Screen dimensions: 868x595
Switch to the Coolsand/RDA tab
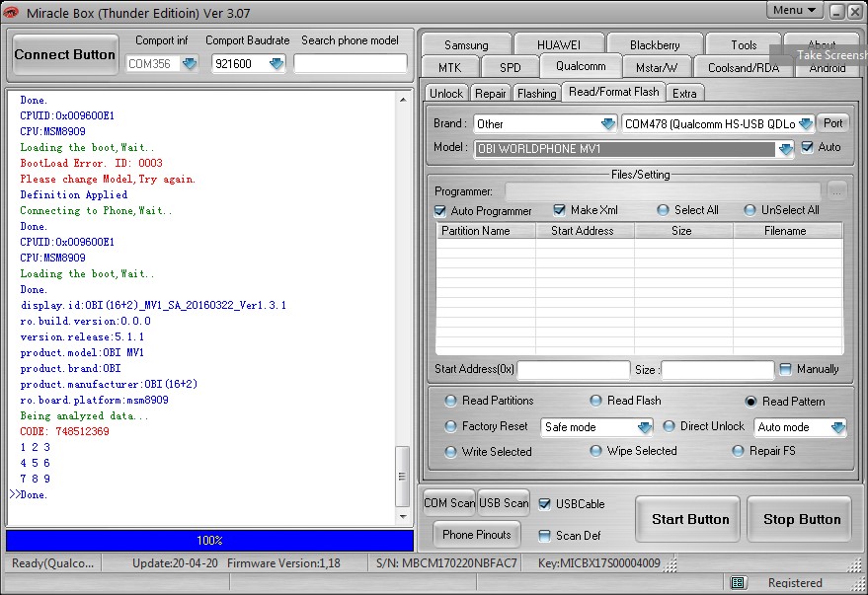coord(744,67)
